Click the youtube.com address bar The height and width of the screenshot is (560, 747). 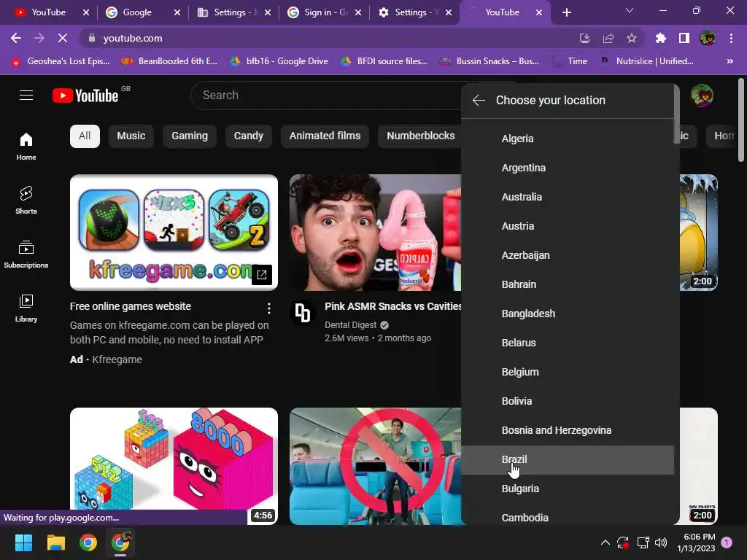click(x=329, y=38)
